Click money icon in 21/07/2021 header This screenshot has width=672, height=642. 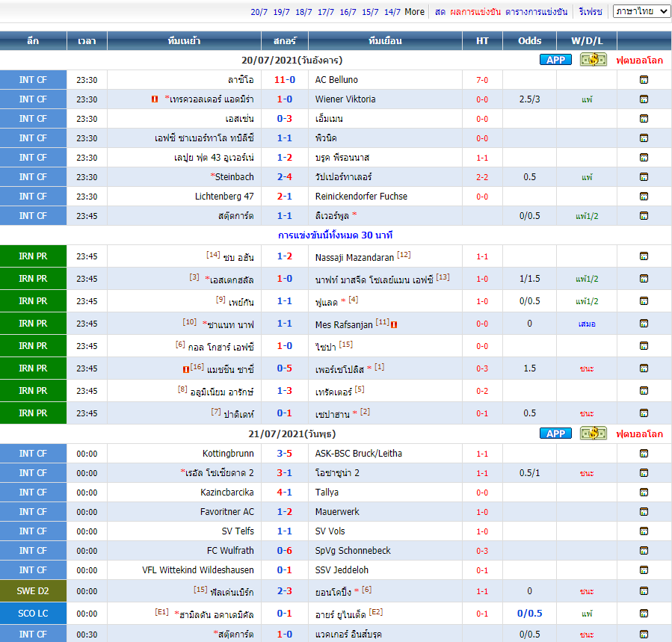(594, 433)
